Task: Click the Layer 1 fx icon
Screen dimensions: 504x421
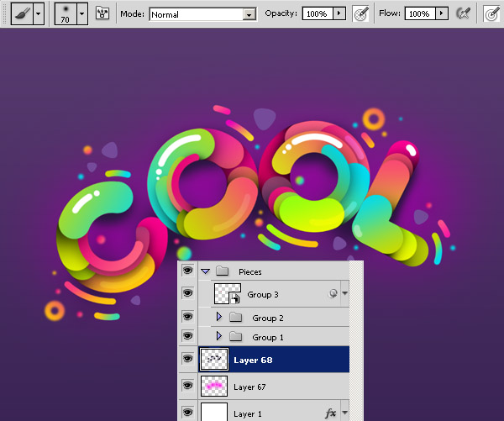Action: (x=330, y=413)
